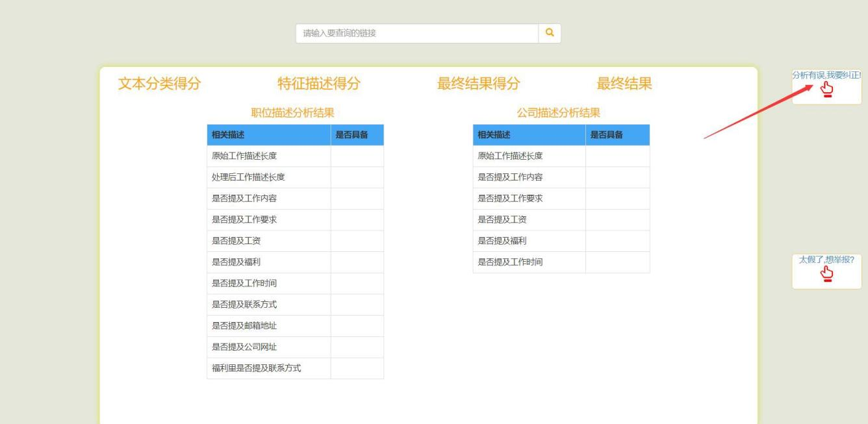
Task: Select 是否提及工作要求 in 职位描述 table
Action: point(296,220)
